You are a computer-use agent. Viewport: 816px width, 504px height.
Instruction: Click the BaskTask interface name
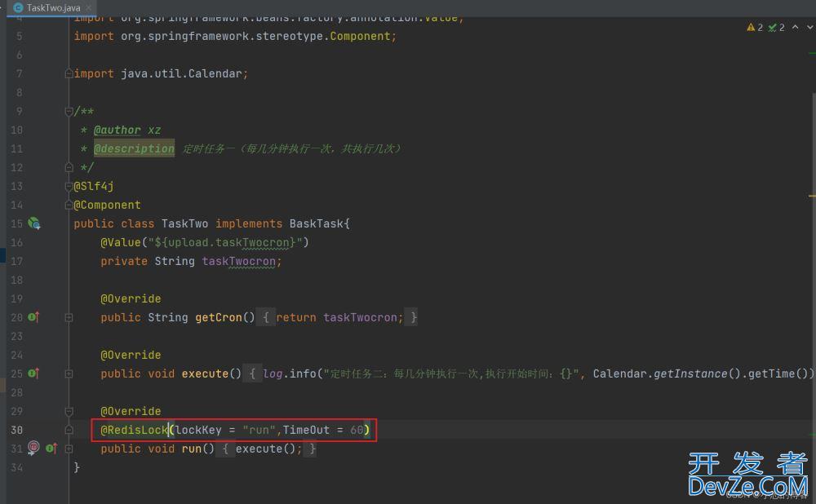click(x=317, y=223)
